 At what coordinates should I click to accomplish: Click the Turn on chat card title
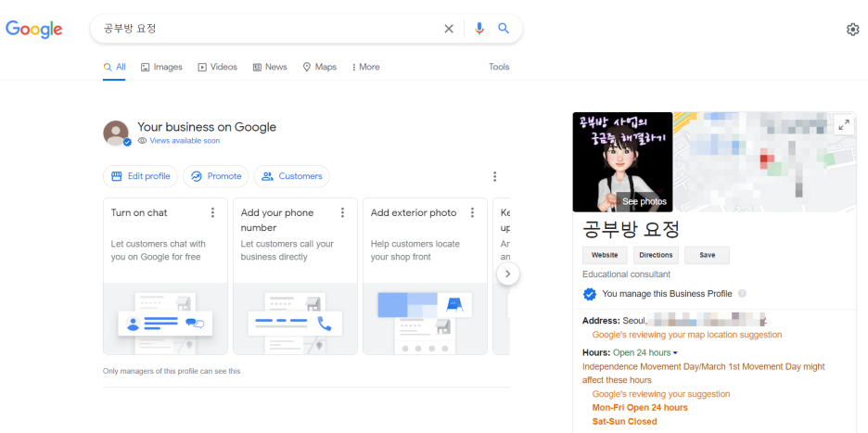tap(139, 212)
